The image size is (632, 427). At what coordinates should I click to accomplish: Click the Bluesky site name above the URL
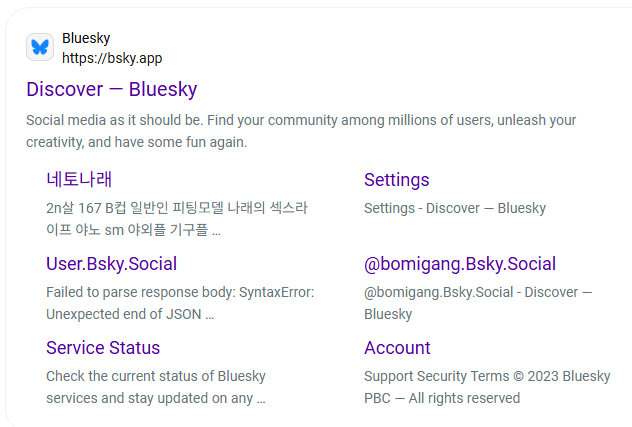click(x=86, y=38)
